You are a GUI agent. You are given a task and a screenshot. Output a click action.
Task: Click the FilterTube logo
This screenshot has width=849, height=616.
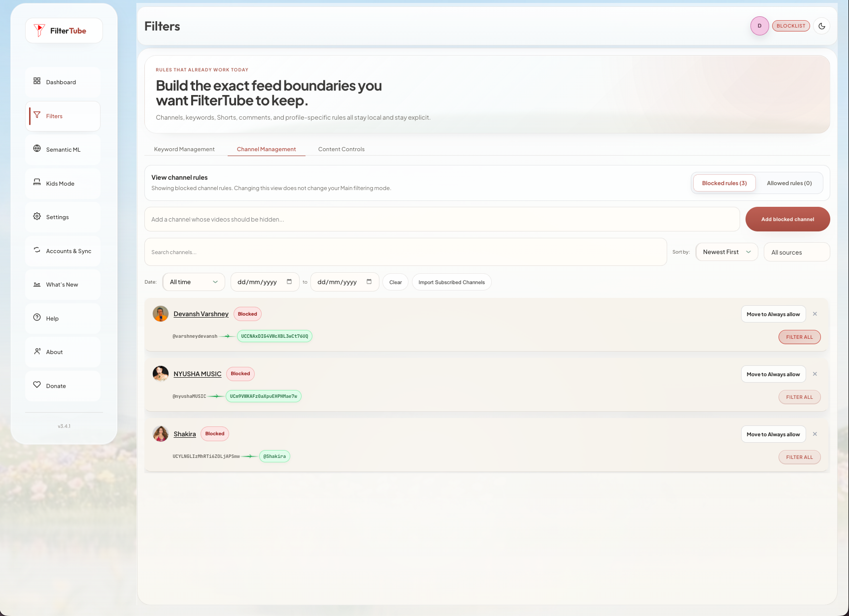pos(64,31)
